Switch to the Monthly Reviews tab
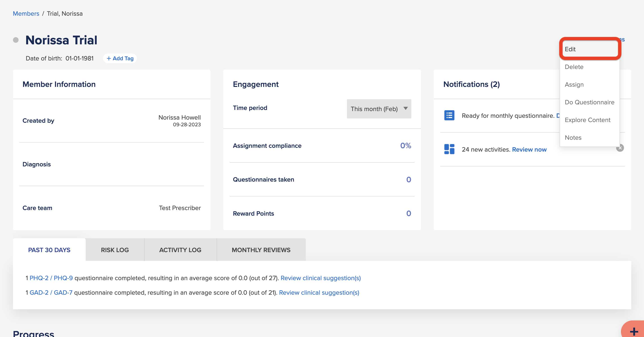This screenshot has width=644, height=337. [261, 250]
